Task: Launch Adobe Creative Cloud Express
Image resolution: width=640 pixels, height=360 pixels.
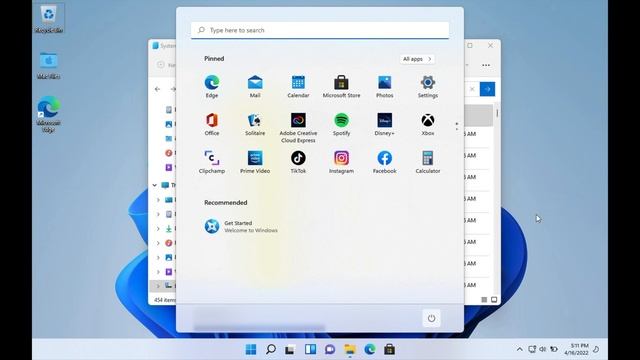Action: [298, 128]
